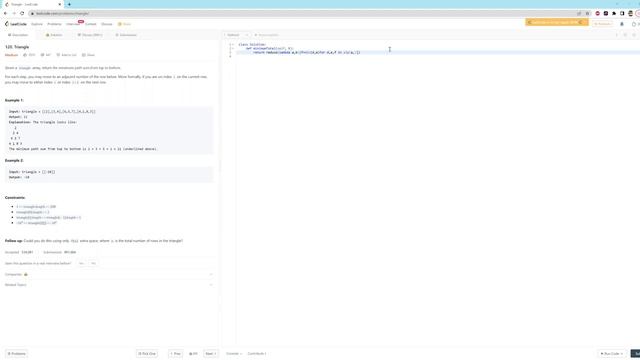Open the Problems page from the top navigation
Screen dimensions: 640x360
[54, 24]
